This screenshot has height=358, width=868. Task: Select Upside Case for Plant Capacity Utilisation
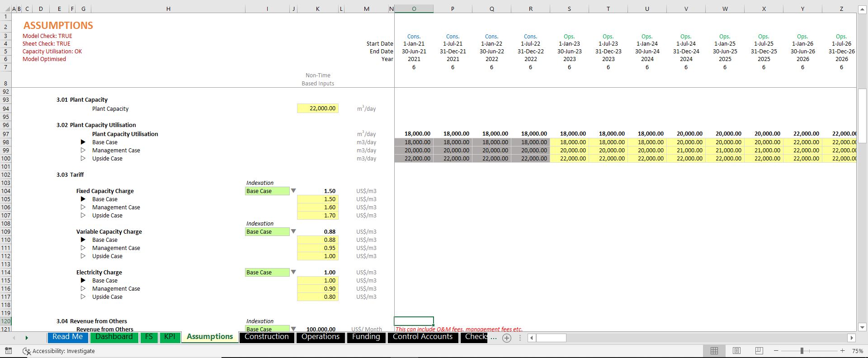83,158
